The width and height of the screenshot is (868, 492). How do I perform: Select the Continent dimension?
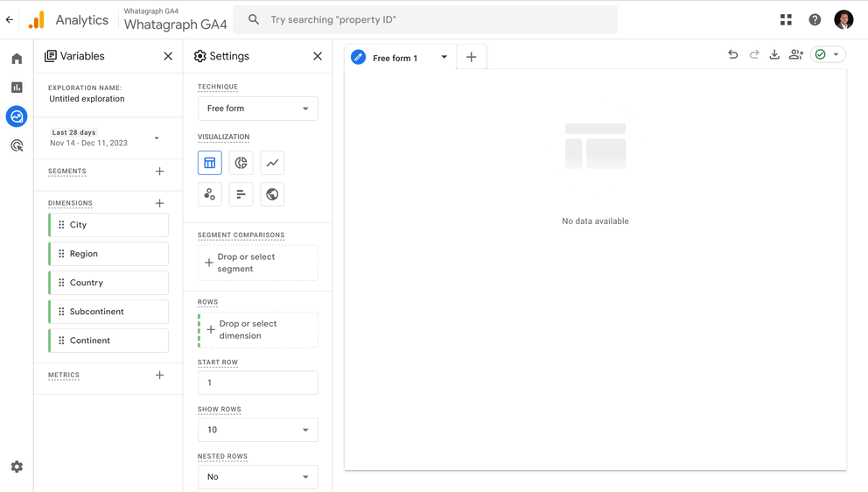108,341
